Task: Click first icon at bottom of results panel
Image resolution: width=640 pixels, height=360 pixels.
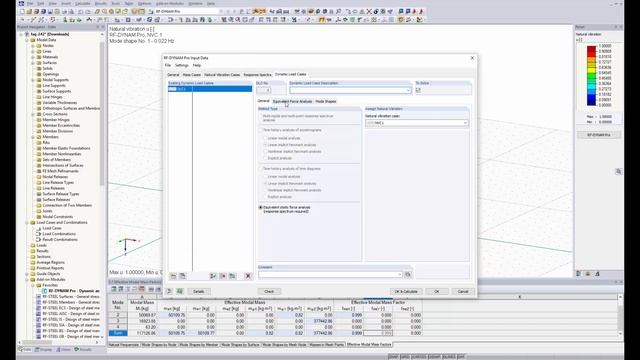Action: pyautogui.click(x=579, y=274)
